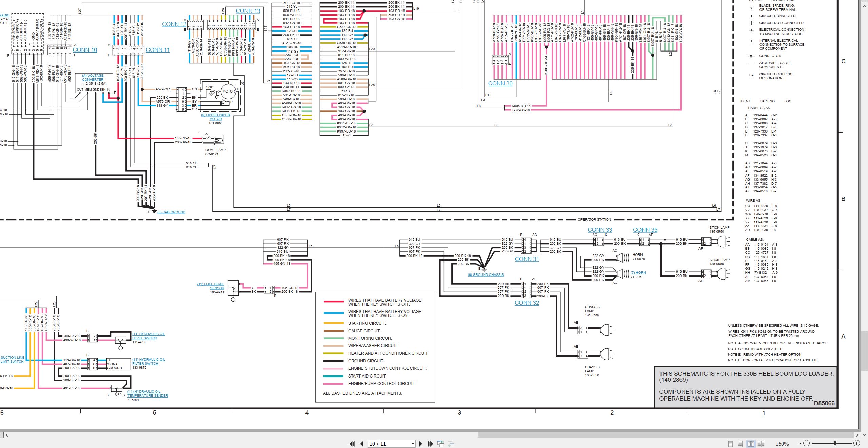Click the HARNESS AS. heading

759,108
